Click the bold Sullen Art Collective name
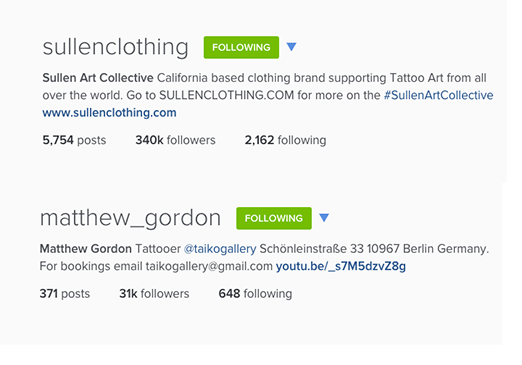This screenshot has height=365, width=522. coord(98,78)
